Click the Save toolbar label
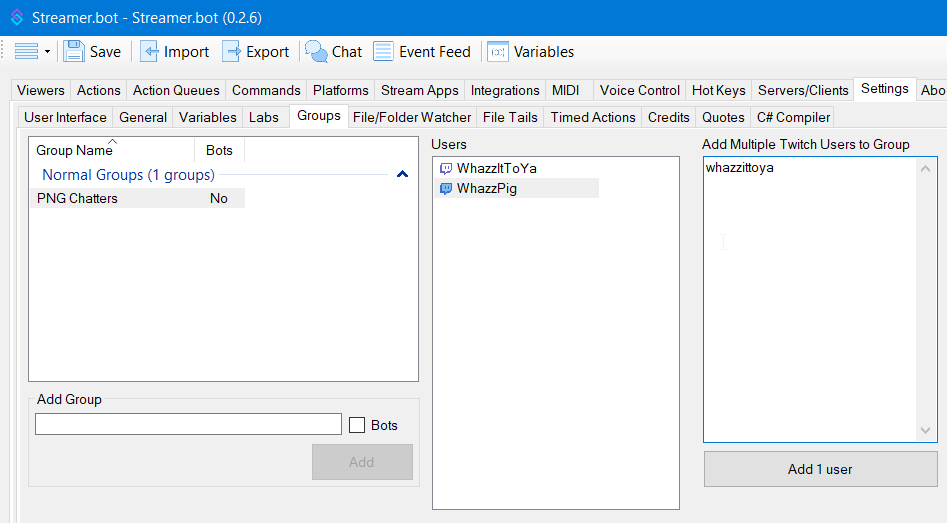The height and width of the screenshot is (523, 947). pos(106,52)
